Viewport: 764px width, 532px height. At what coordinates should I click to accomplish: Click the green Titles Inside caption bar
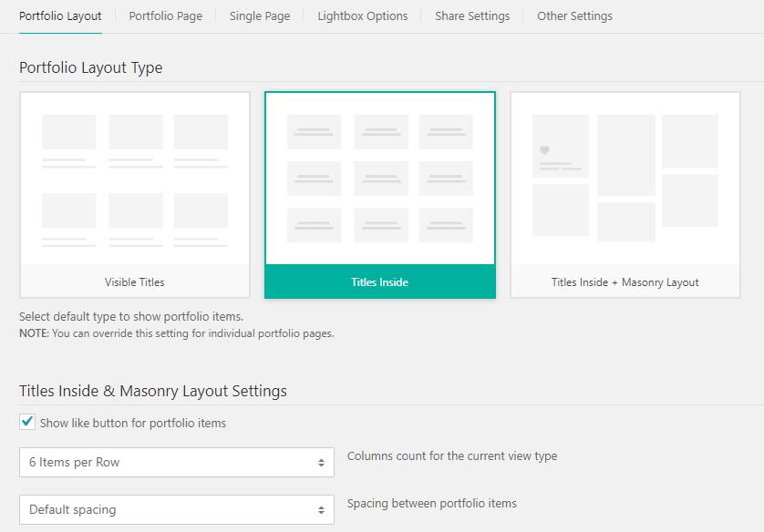click(380, 282)
